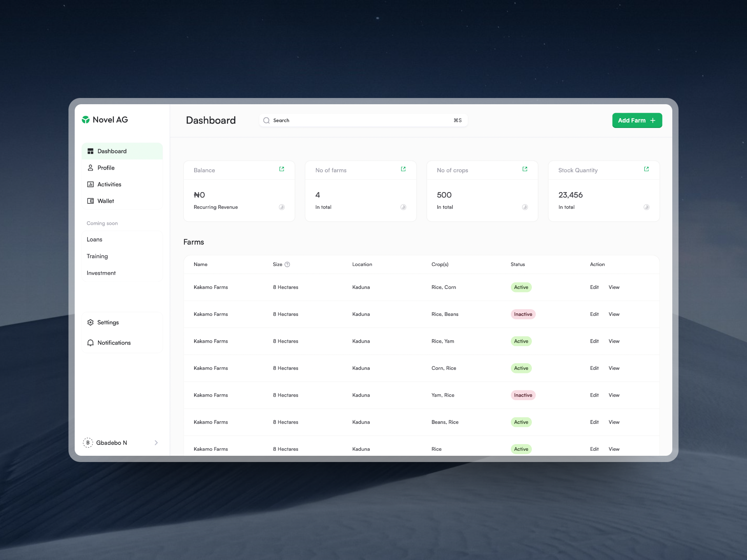
Task: Click the ⌘S shortcut hint in search
Action: coord(458,121)
